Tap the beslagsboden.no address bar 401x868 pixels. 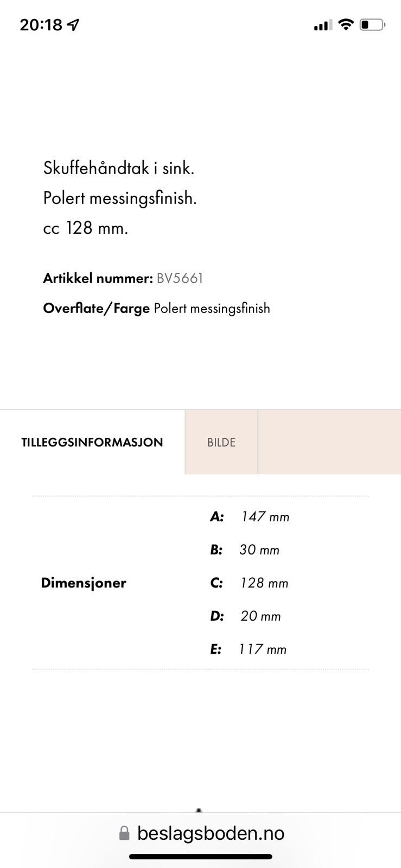point(211,833)
